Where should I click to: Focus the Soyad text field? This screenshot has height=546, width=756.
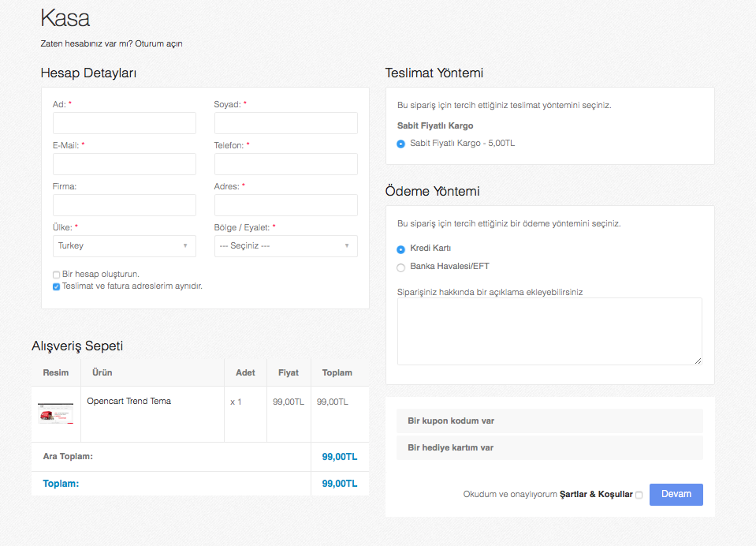285,123
